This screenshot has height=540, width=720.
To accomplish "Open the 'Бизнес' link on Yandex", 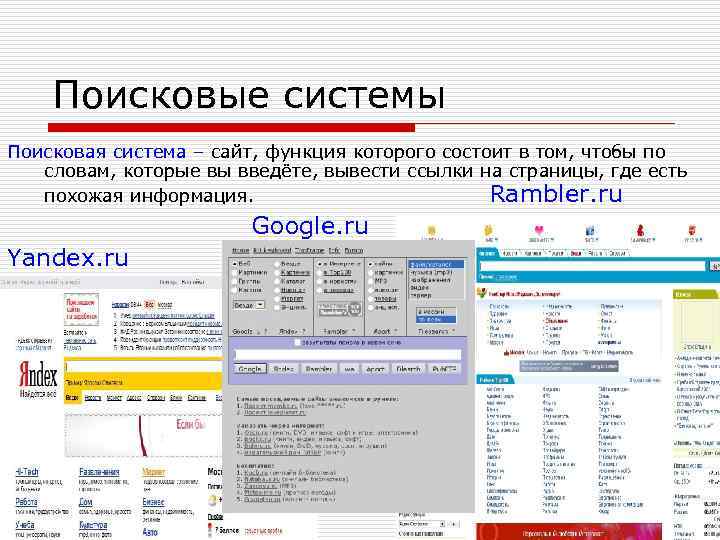I will point(153,502).
